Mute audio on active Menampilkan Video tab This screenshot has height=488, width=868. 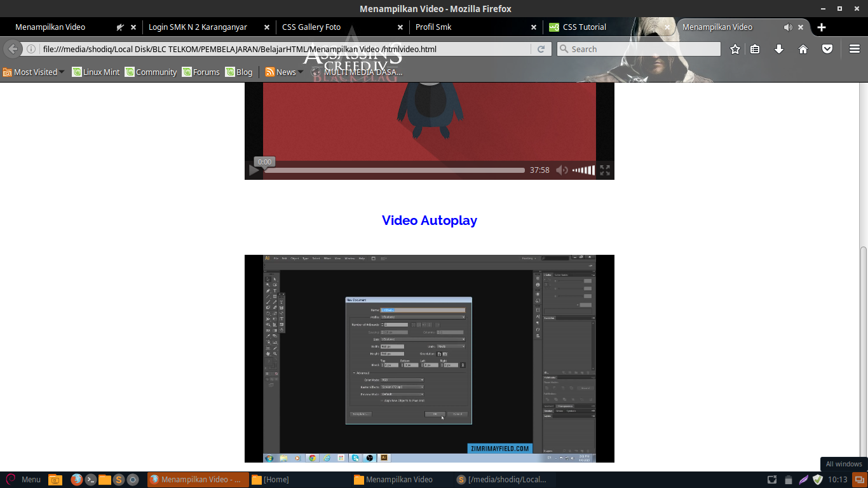(788, 27)
